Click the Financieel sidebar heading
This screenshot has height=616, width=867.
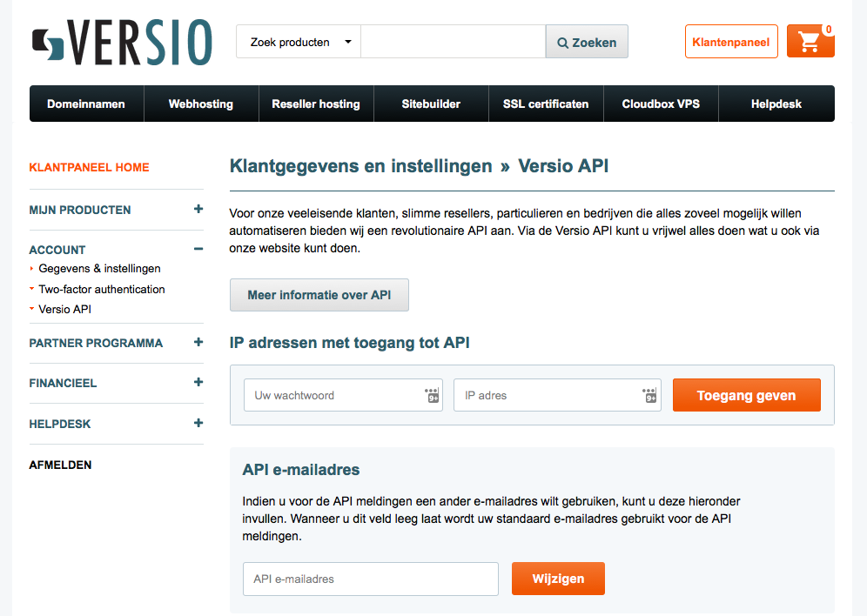pyautogui.click(x=63, y=383)
